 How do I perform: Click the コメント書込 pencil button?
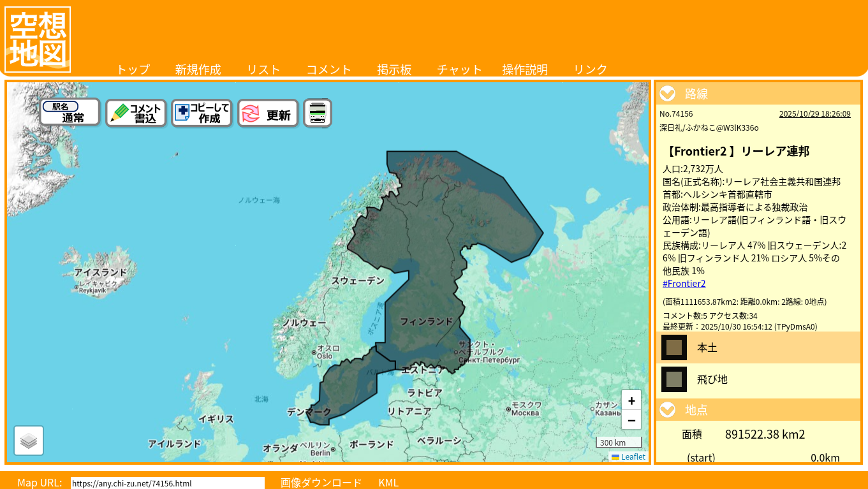pyautogui.click(x=136, y=113)
